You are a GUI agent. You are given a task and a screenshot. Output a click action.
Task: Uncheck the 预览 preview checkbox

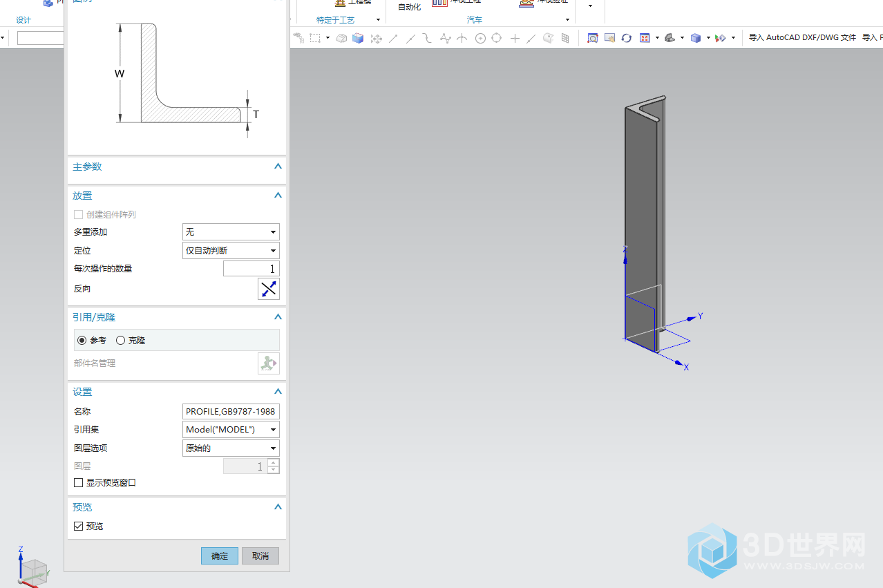click(x=78, y=527)
